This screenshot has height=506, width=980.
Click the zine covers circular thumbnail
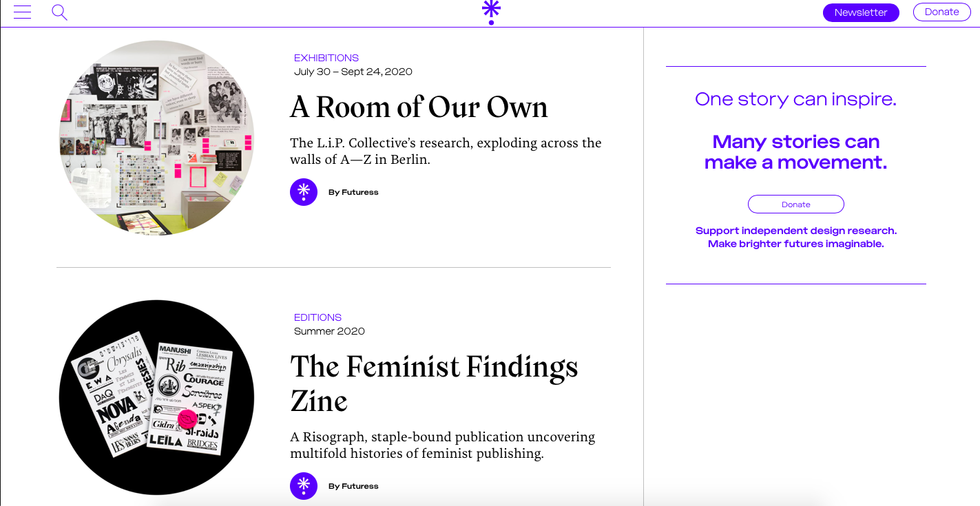(x=156, y=397)
